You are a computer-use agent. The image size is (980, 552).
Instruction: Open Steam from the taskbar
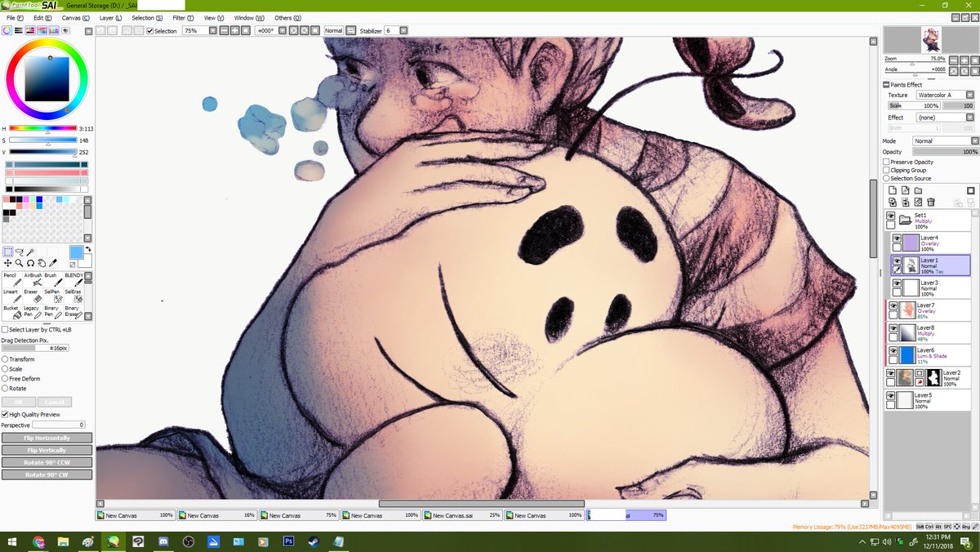tap(312, 541)
